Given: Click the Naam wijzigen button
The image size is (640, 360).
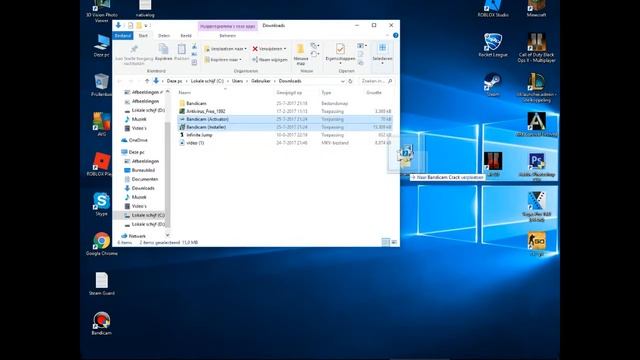Looking at the screenshot, I should pyautogui.click(x=269, y=60).
